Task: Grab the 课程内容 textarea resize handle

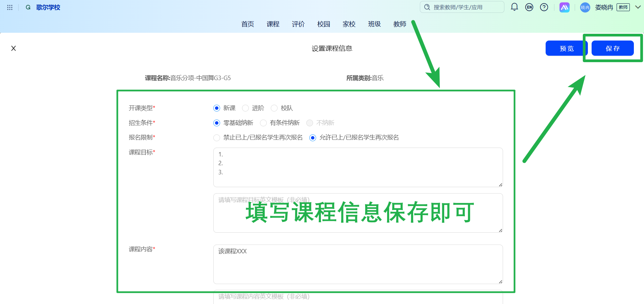Action: 500,282
